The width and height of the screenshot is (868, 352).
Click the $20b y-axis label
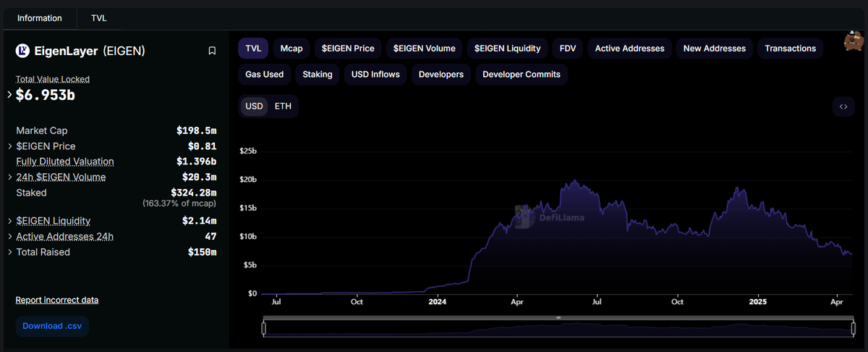click(x=248, y=180)
